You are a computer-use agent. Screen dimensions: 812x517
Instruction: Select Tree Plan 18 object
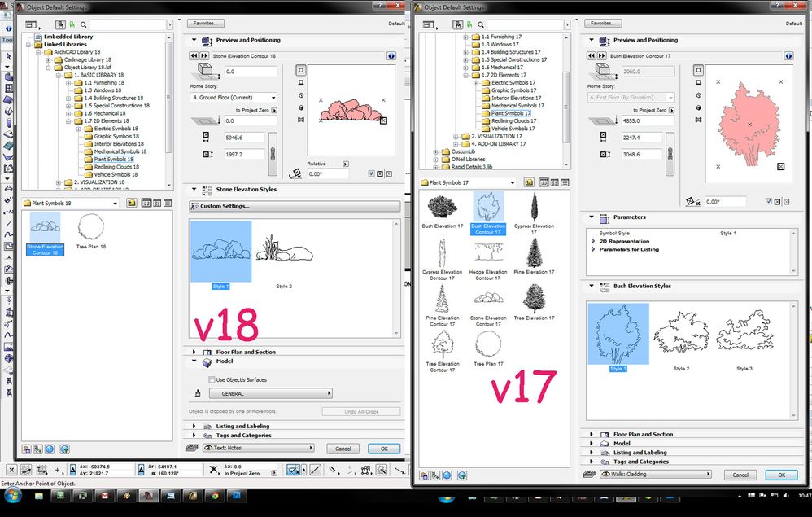(90, 231)
